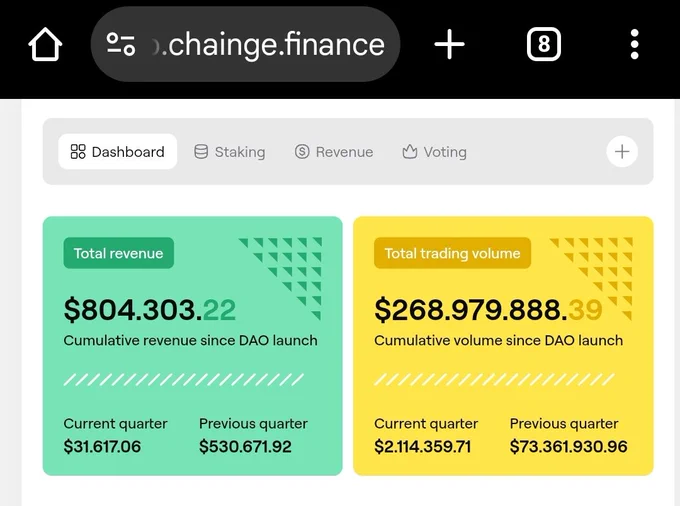Switch to the Staking tab
This screenshot has width=680, height=506.
click(229, 152)
